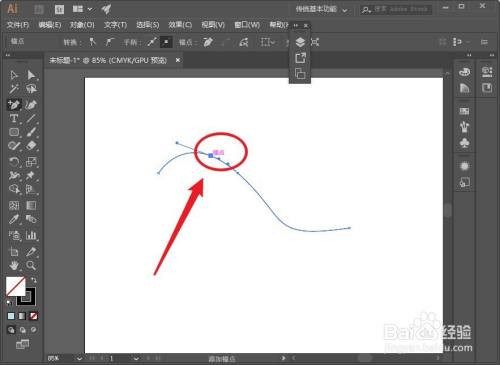Select the Rotate tool

14,162
